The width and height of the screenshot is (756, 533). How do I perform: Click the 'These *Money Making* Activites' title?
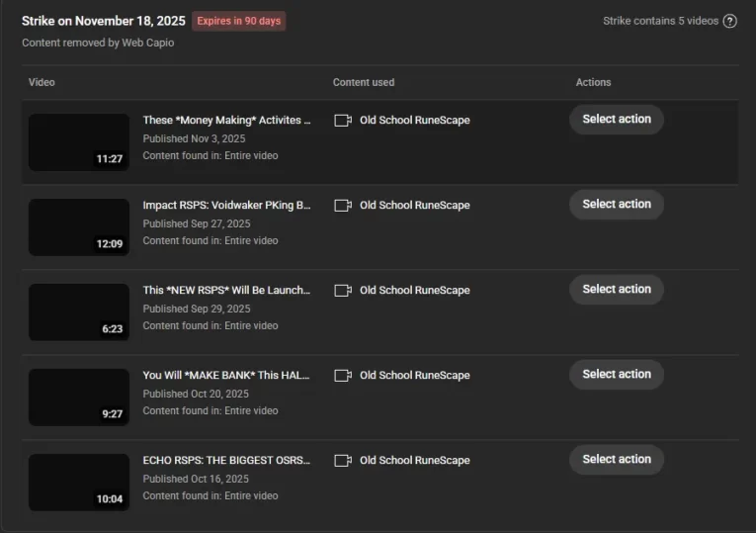click(x=226, y=121)
